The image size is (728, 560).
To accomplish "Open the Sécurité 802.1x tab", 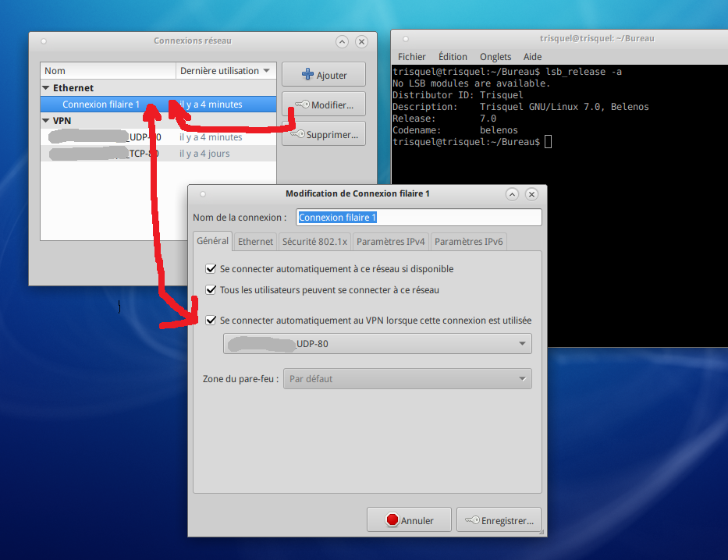I will coord(314,242).
